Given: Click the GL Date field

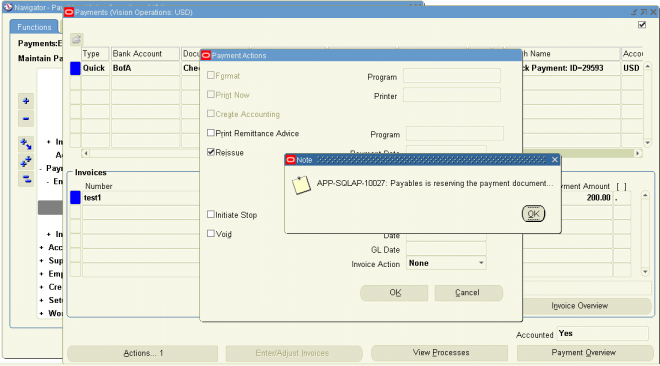Looking at the screenshot, I should point(446,249).
